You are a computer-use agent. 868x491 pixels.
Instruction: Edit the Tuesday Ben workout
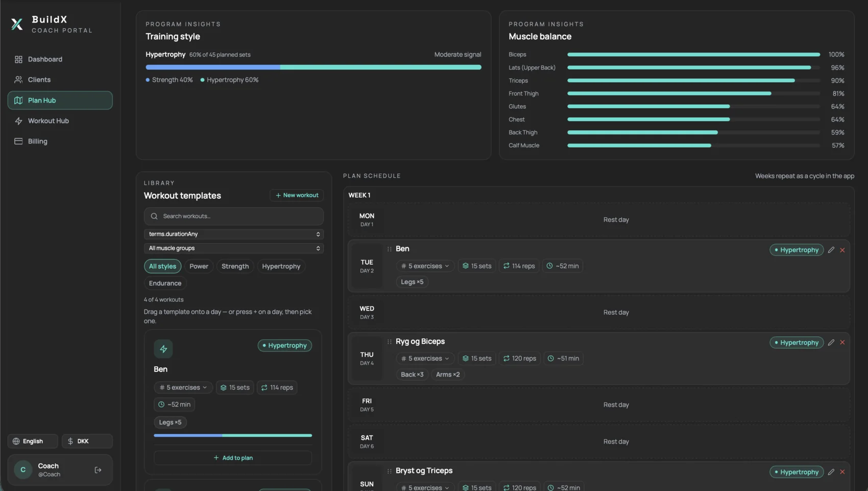tap(831, 250)
